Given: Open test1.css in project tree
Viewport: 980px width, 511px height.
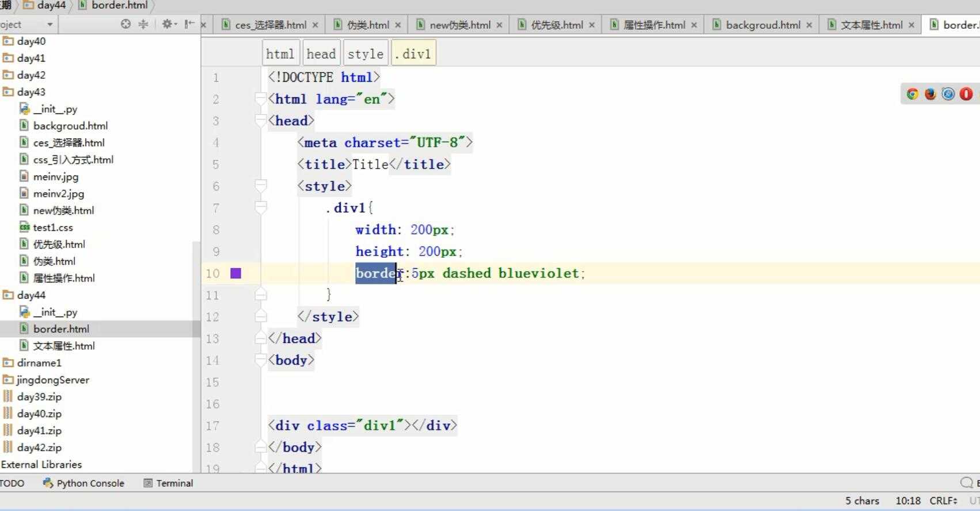Looking at the screenshot, I should (x=53, y=228).
